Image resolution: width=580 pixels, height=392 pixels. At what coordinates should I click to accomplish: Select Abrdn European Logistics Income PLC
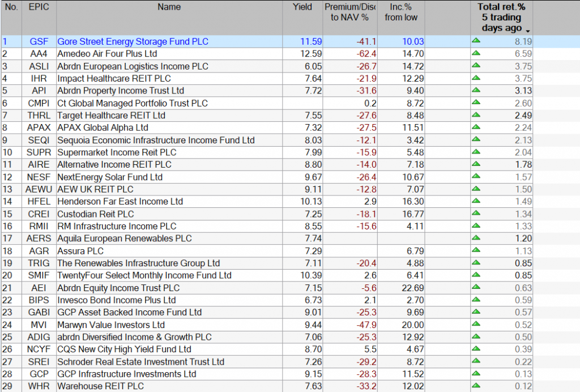133,66
